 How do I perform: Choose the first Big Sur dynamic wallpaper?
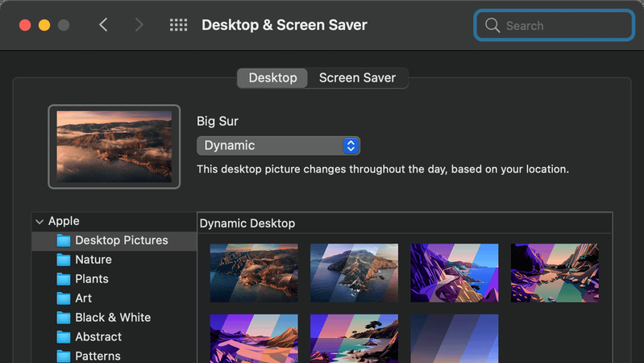[254, 273]
